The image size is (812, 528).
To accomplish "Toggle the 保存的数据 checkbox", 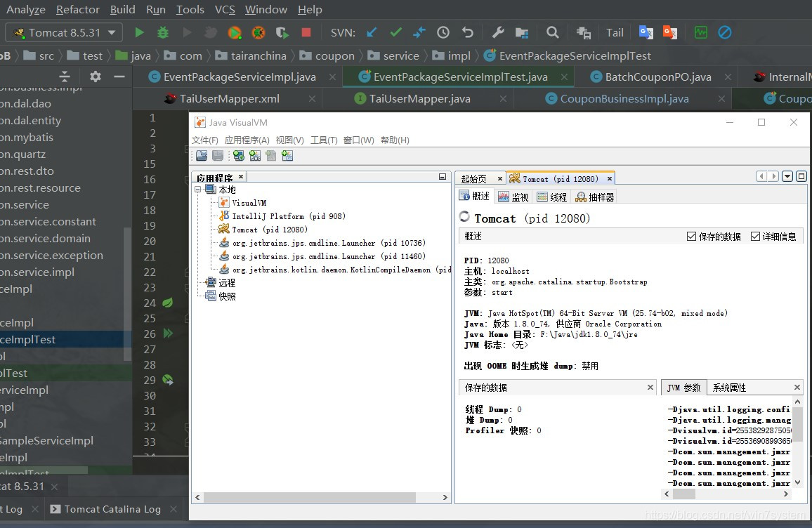I will (691, 237).
